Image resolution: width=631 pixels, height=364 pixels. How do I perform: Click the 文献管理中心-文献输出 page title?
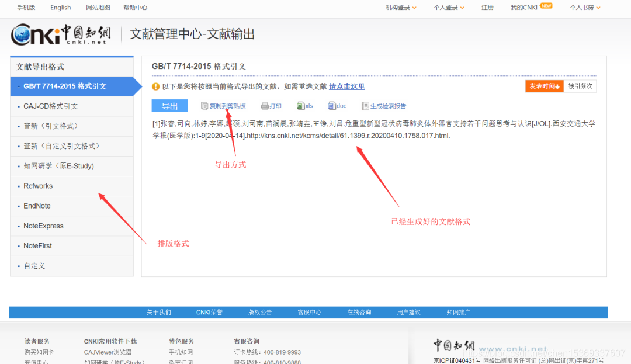(192, 34)
